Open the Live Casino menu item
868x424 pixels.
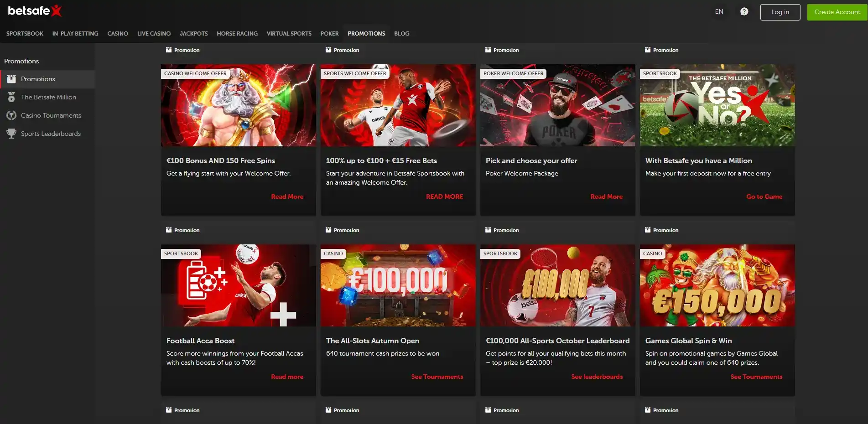154,34
